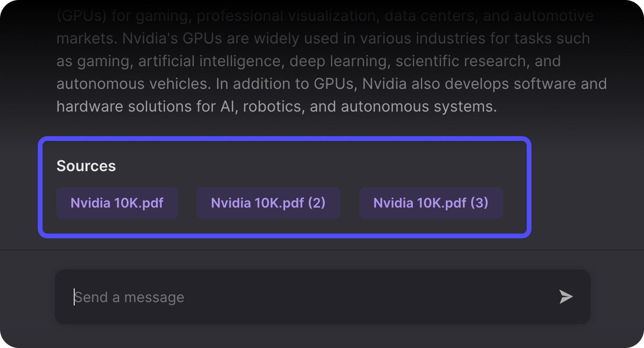644x348 pixels.
Task: Click the Sources section heading
Action: click(86, 166)
